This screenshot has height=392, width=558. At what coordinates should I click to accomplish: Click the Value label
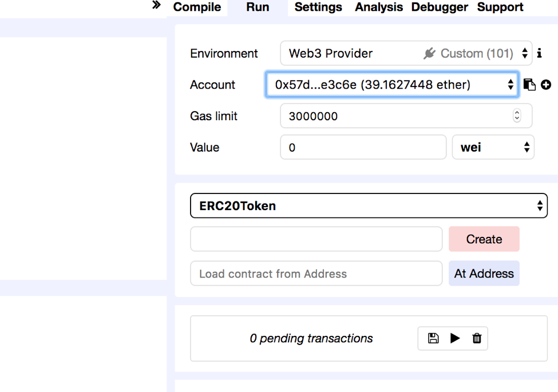pos(205,147)
